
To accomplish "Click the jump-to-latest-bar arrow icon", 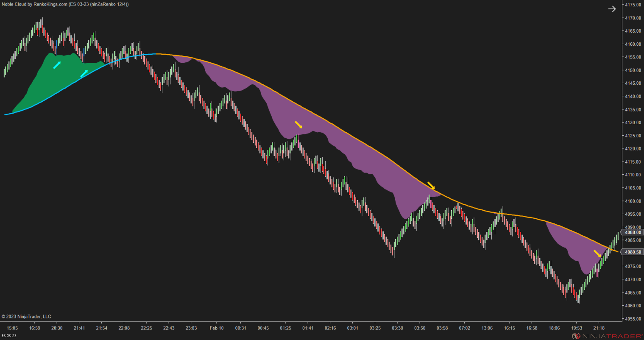I will 612,8.
